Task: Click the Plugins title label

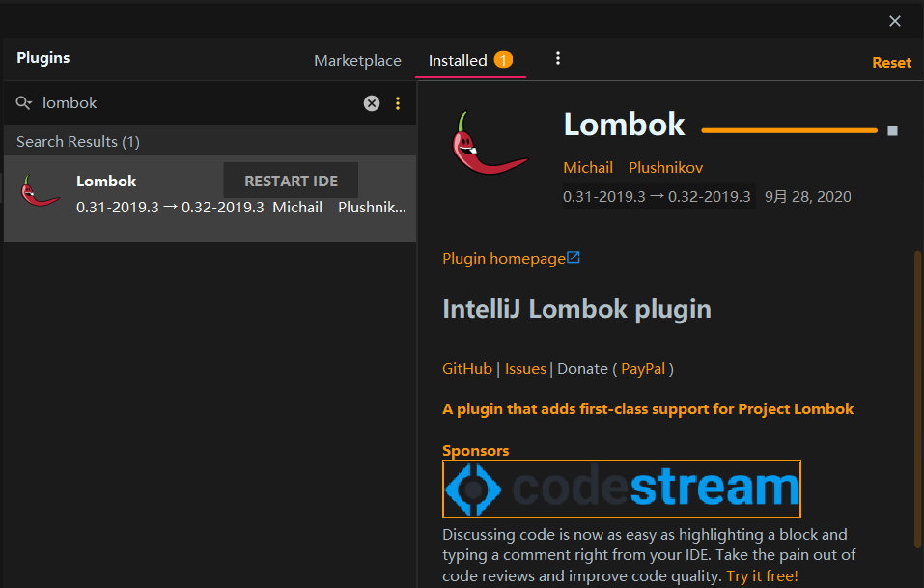Action: click(x=43, y=58)
